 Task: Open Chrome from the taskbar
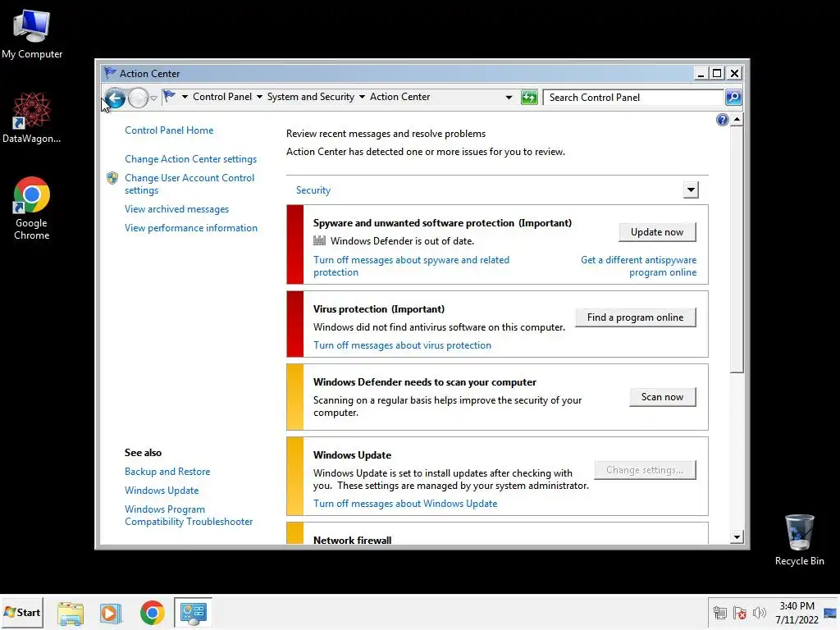point(152,613)
